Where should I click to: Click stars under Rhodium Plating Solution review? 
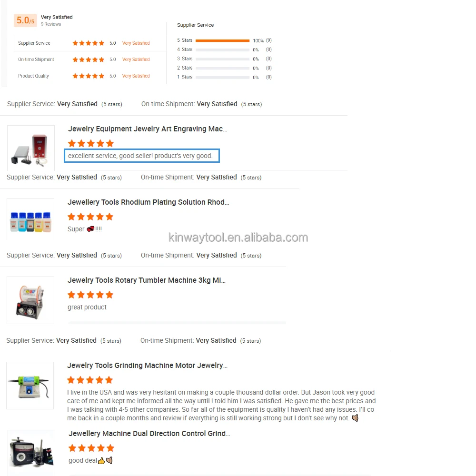(x=90, y=217)
